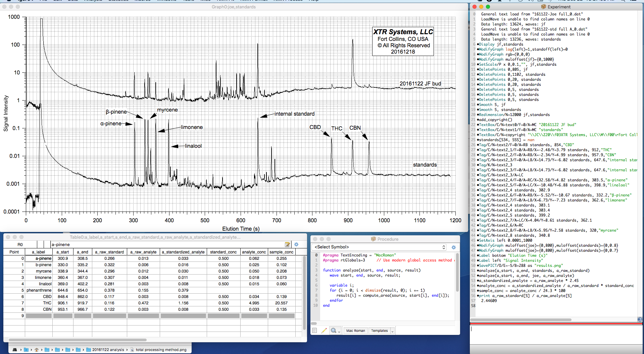Click the Procedure window gear settings icon
The width and height of the screenshot is (644, 354).
click(453, 247)
